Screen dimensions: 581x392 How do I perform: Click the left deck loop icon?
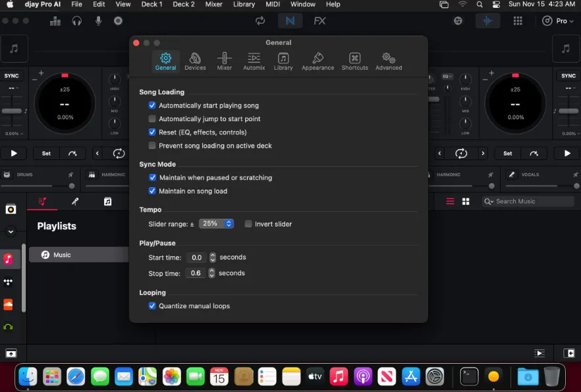119,153
